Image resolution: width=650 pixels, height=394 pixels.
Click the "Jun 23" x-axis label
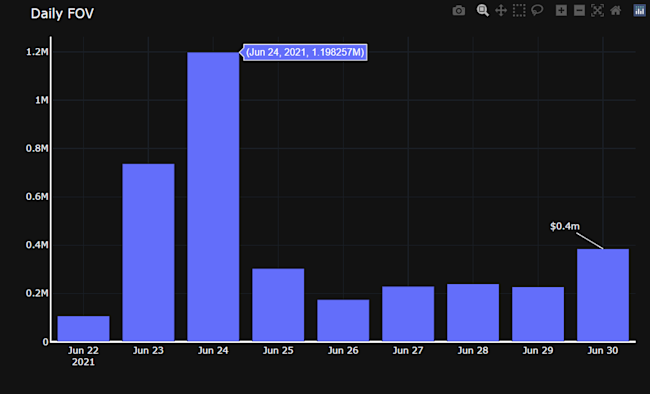point(148,350)
